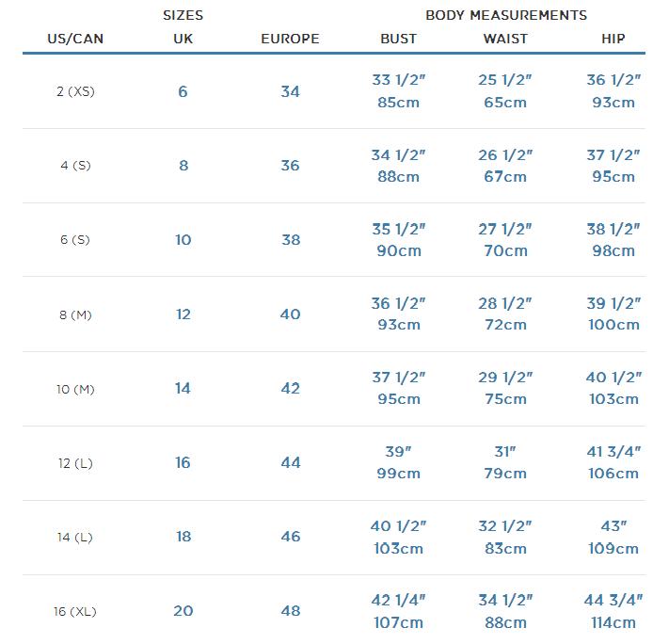Click the US/CAN column header
The height and width of the screenshot is (644, 669).
pyautogui.click(x=75, y=39)
